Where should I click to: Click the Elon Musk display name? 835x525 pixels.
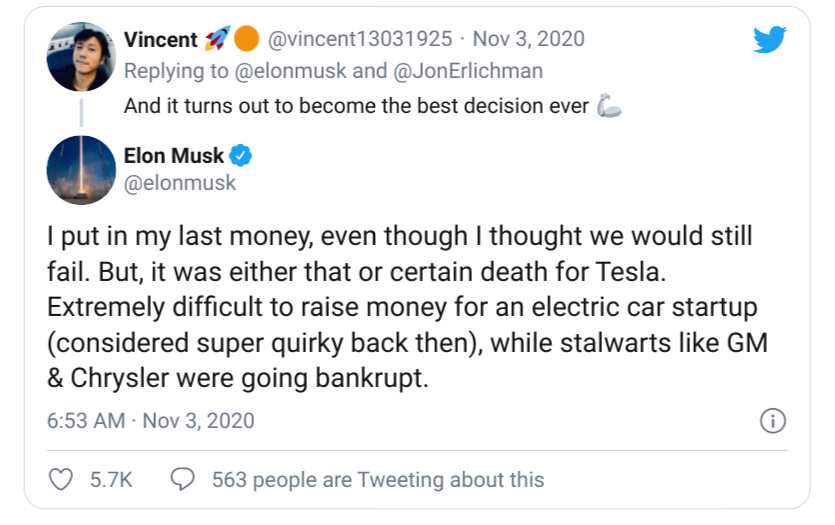(x=174, y=156)
